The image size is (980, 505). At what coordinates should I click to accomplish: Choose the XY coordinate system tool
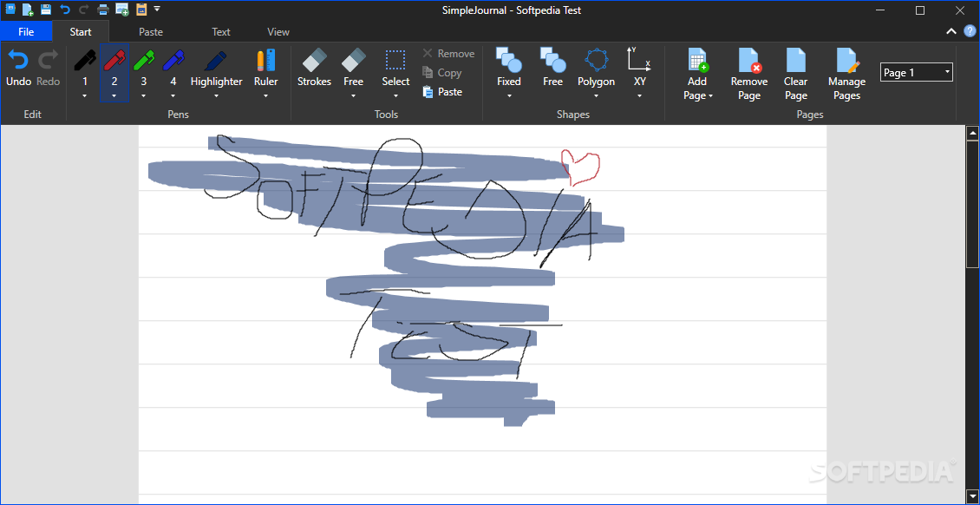click(639, 68)
